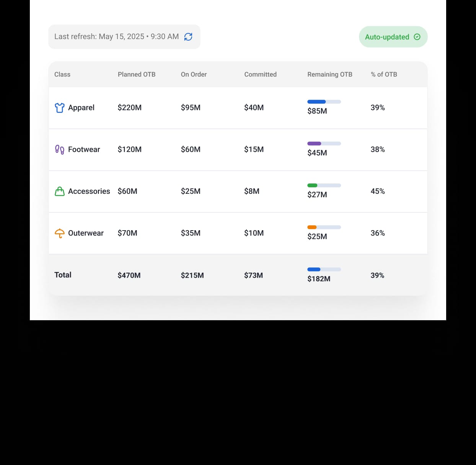Screen dimensions: 476x465
Task: Sort by Planned OTB column header
Action: tap(137, 74)
